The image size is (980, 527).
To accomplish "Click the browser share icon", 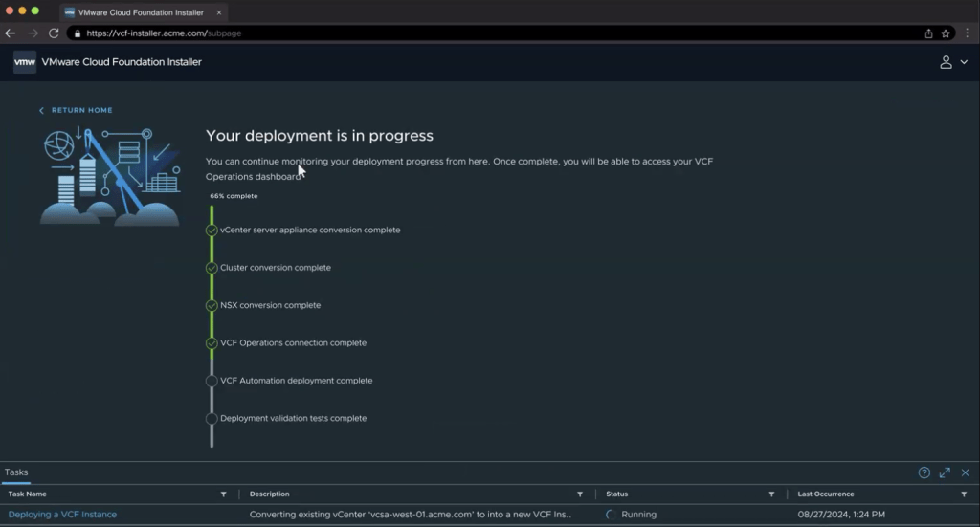I will [x=928, y=33].
